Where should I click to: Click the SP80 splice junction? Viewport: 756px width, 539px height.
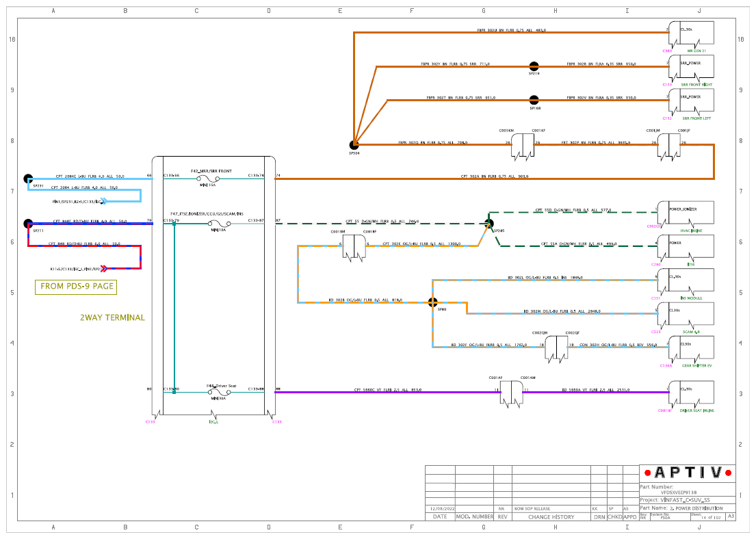click(x=433, y=302)
